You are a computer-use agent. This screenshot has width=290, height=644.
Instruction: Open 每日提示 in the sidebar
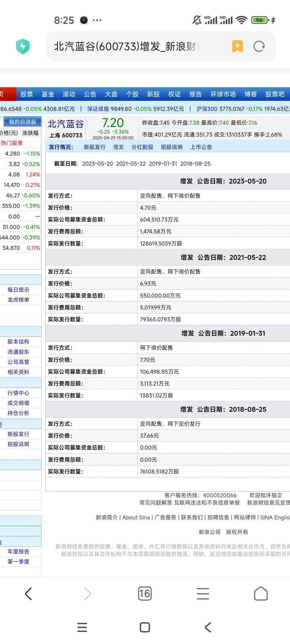[x=18, y=290]
